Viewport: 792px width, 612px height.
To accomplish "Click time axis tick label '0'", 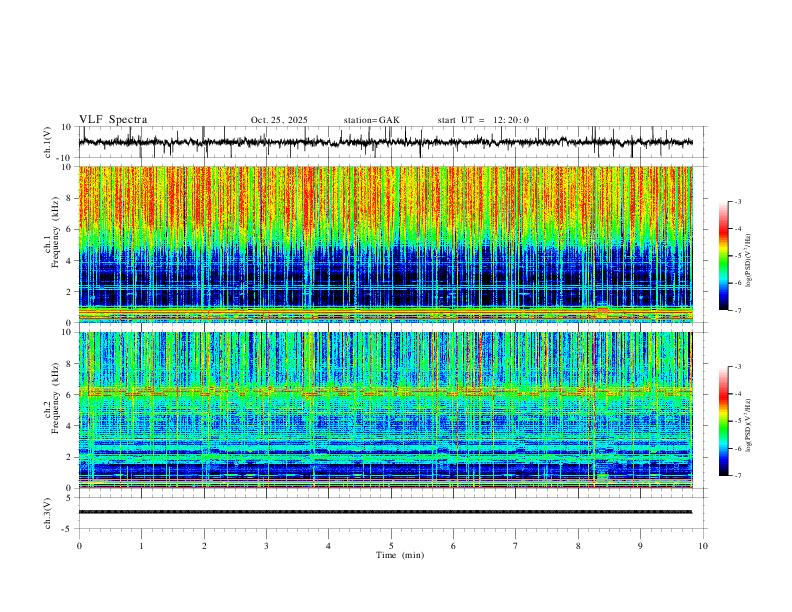I will coord(79,546).
